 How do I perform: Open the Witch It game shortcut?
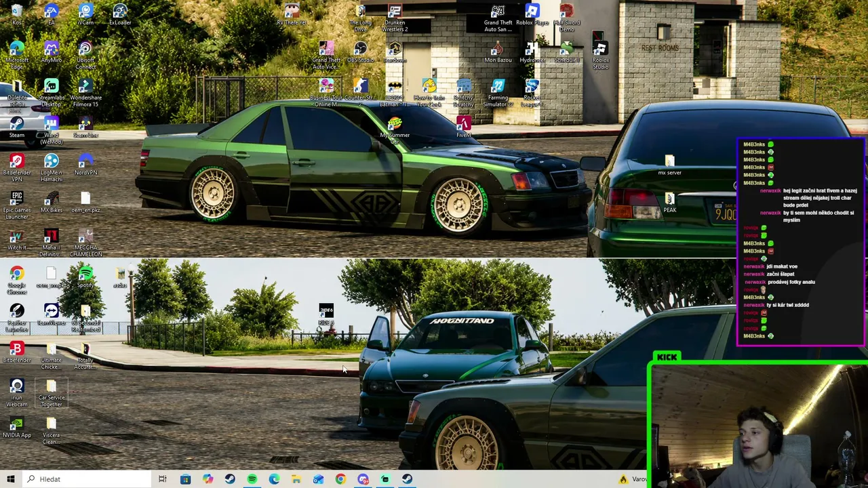pos(17,239)
